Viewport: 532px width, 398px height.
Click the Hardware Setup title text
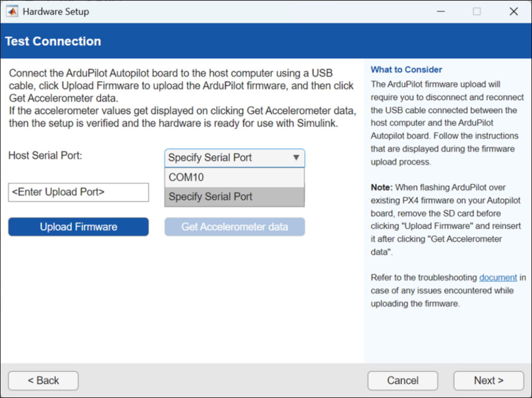tap(56, 11)
